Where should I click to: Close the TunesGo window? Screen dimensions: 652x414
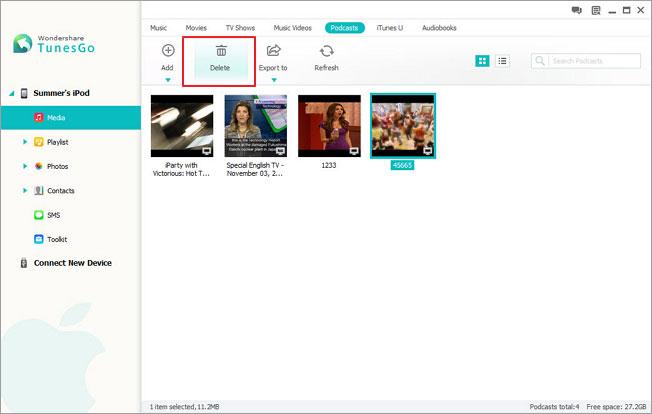click(x=641, y=10)
